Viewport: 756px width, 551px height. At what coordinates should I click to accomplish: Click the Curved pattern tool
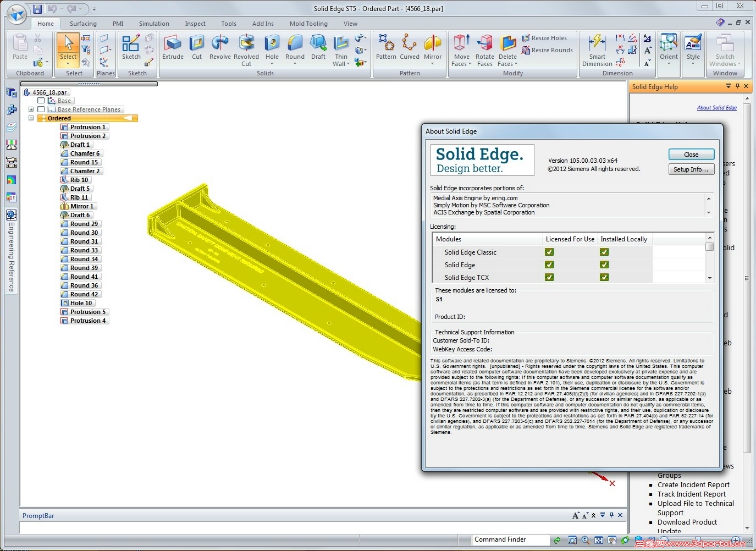click(410, 47)
